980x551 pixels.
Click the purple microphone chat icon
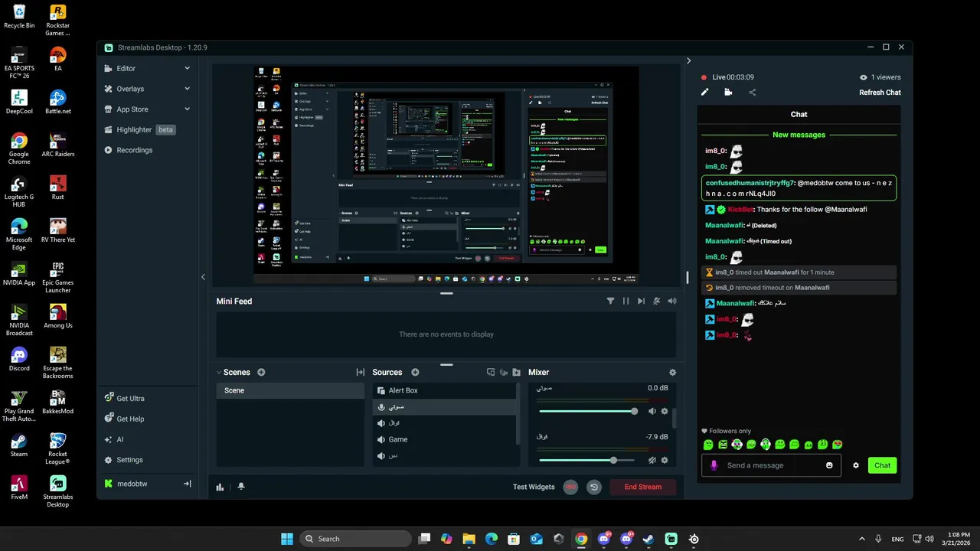pos(714,465)
